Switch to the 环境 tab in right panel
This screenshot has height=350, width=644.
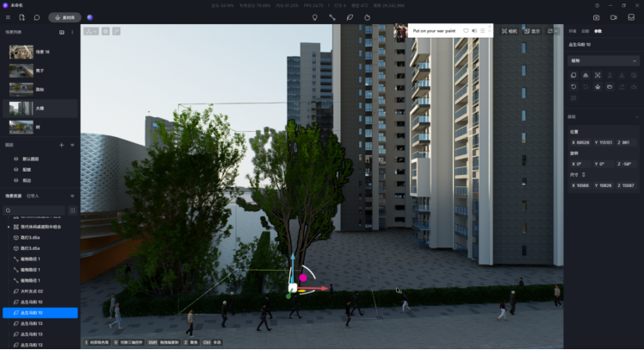[x=573, y=31]
